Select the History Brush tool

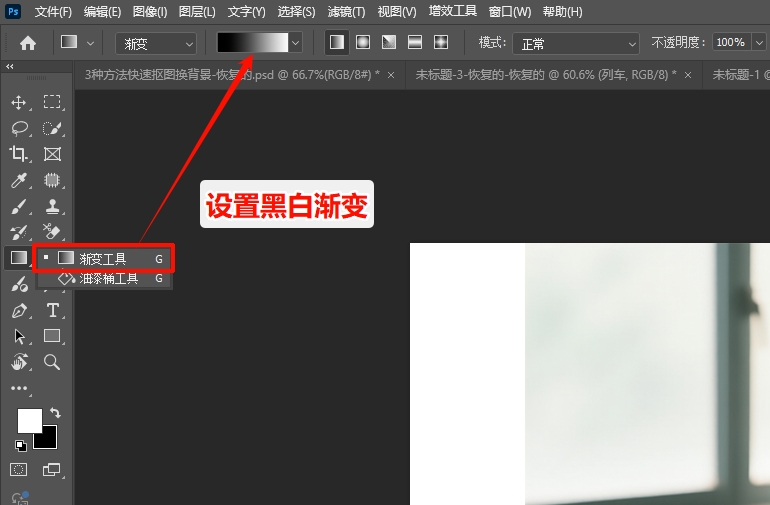click(x=19, y=232)
